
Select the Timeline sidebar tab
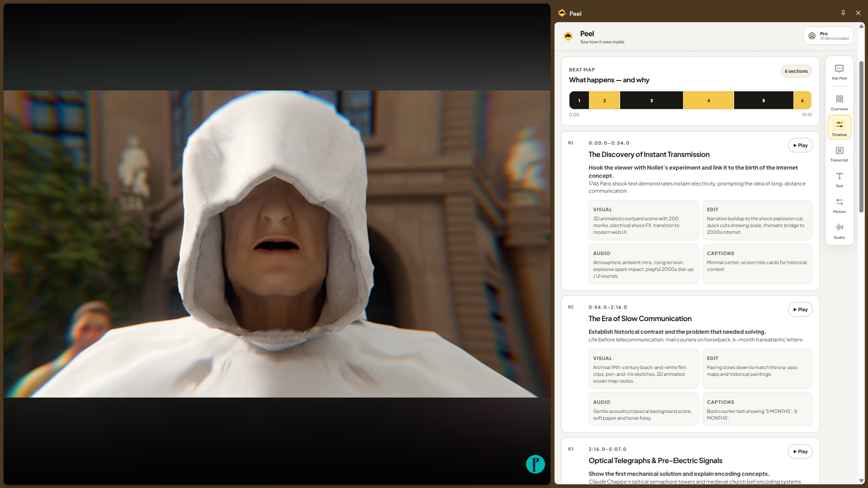point(839,128)
